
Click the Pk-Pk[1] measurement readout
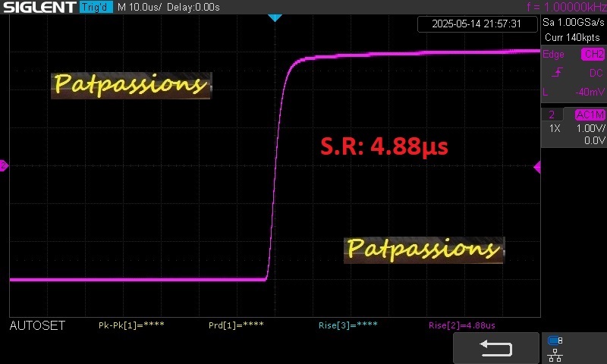tap(131, 325)
